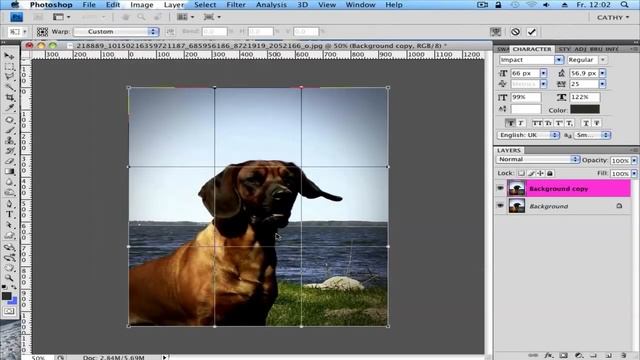
Task: Switch to the ADJ panel tab
Action: coord(580,49)
